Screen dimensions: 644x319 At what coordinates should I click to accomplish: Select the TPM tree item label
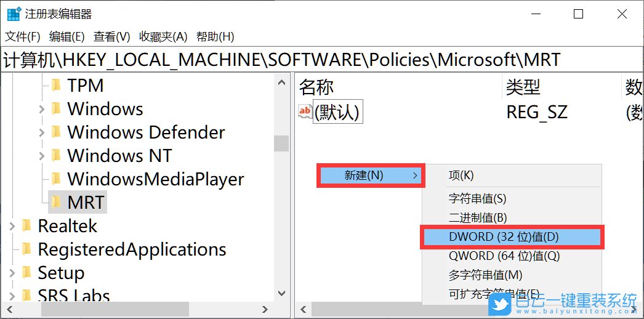point(86,86)
